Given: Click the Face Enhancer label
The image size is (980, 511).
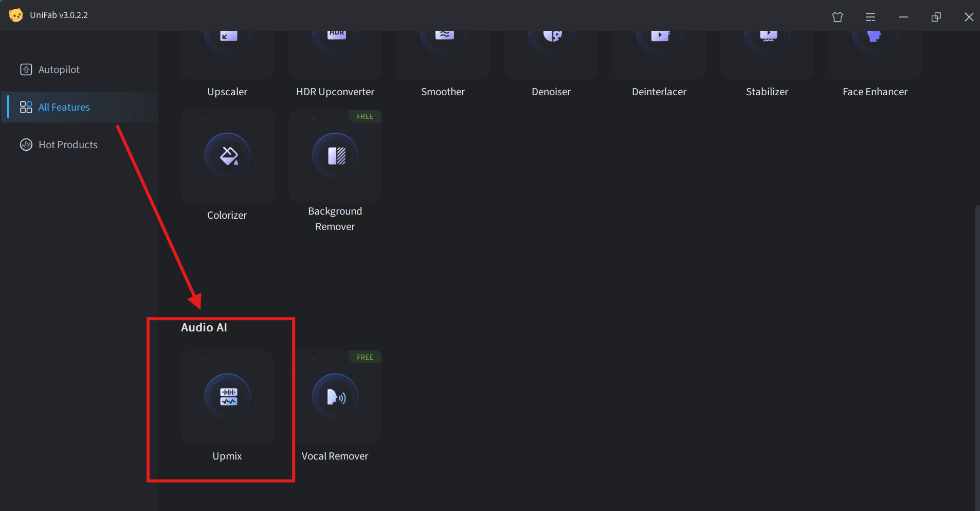Looking at the screenshot, I should 875,92.
